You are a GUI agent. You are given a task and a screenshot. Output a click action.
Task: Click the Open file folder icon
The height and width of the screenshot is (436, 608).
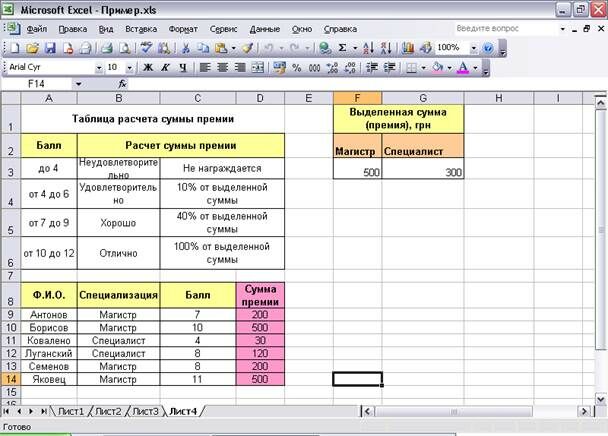click(33, 48)
